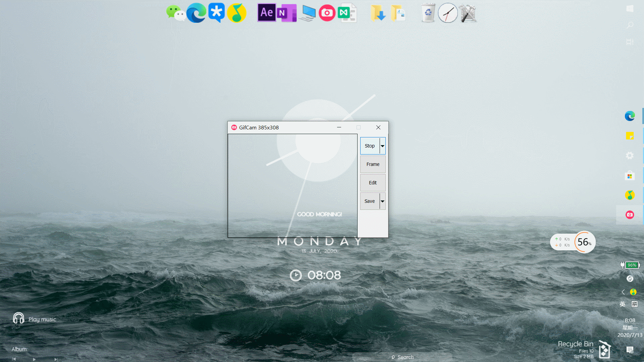
Task: Open Sticky Notes in the side taskbar
Action: coord(630,136)
